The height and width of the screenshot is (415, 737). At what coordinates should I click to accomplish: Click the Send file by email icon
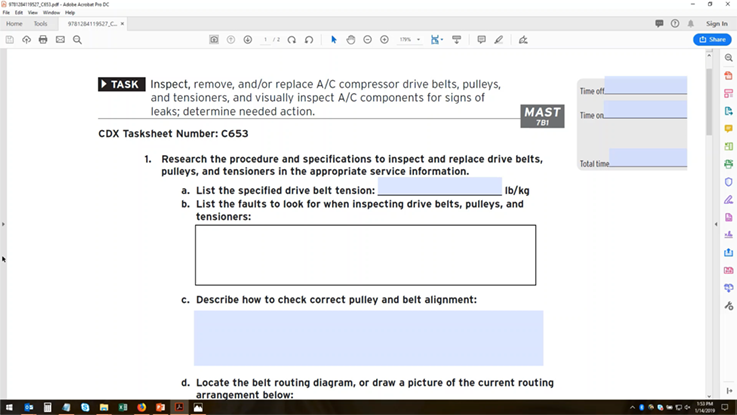(x=60, y=39)
